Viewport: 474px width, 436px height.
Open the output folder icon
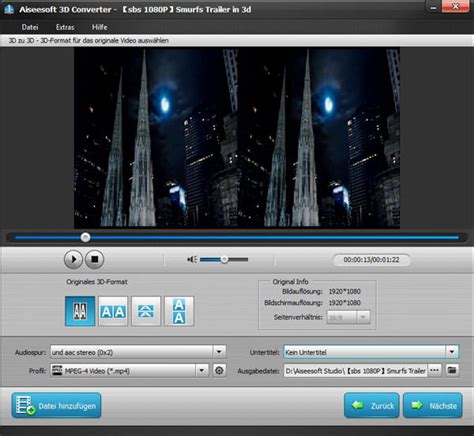(452, 371)
